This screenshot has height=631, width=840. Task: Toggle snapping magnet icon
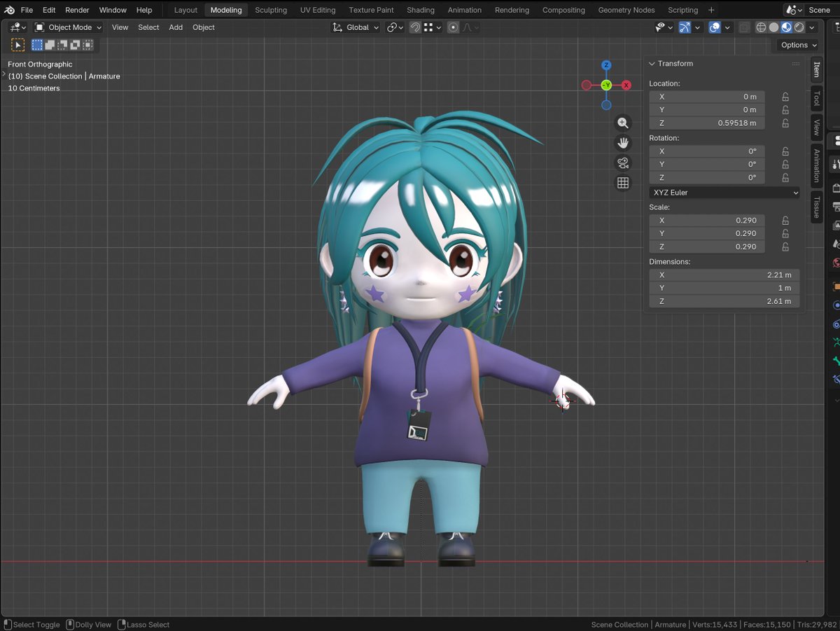click(x=415, y=27)
